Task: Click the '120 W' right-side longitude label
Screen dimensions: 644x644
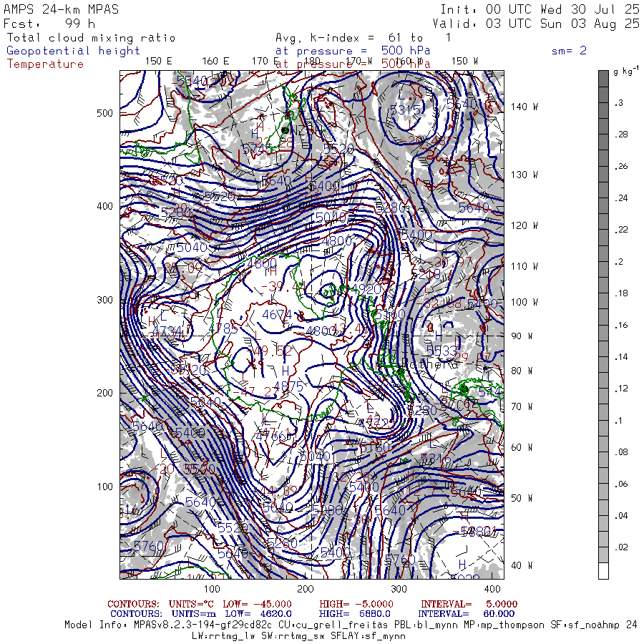Action: pyautogui.click(x=524, y=226)
